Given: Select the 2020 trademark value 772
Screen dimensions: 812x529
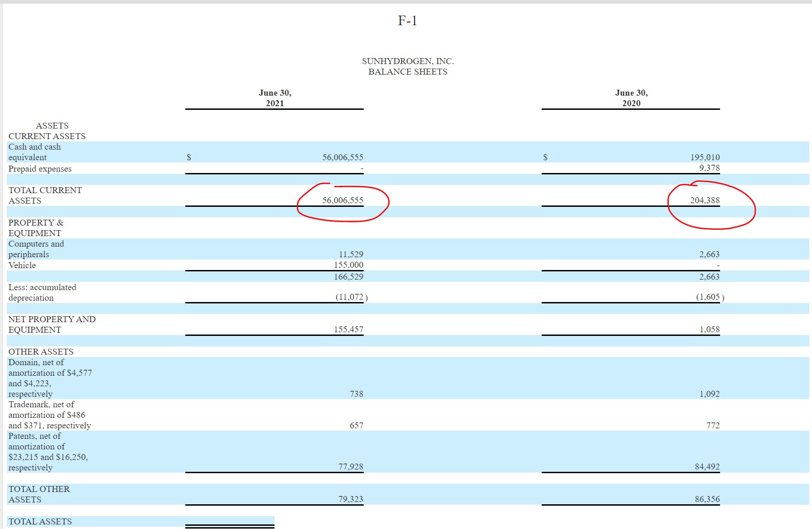Looking at the screenshot, I should tap(713, 425).
